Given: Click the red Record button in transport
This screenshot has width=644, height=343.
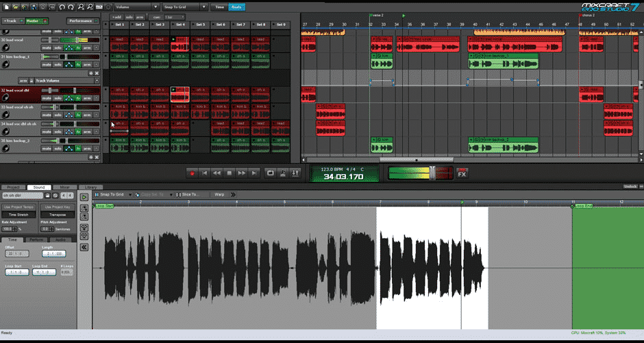Looking at the screenshot, I should tap(193, 173).
